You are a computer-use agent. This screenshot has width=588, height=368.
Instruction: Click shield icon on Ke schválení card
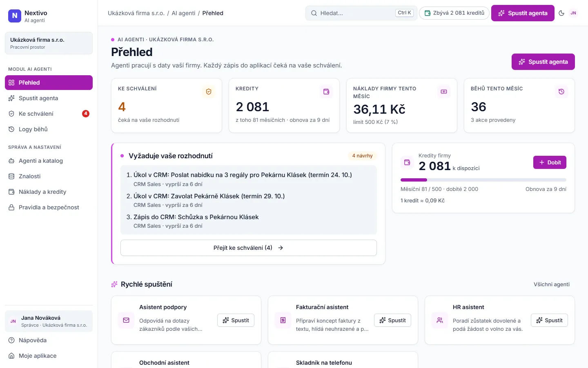pos(209,92)
